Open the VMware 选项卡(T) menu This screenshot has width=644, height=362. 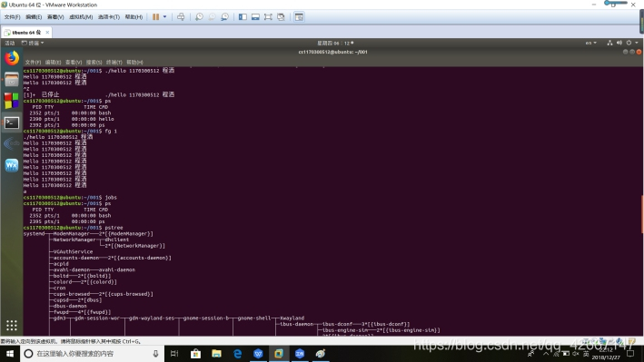[109, 17]
